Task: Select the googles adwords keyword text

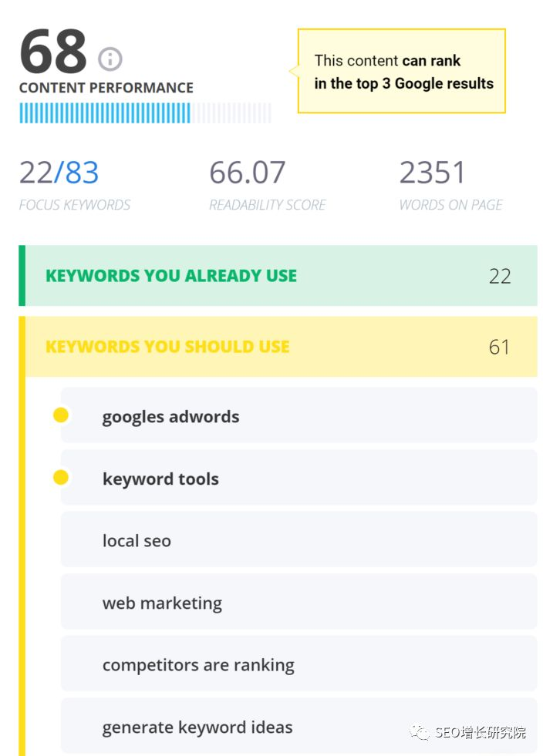Action: pos(170,417)
